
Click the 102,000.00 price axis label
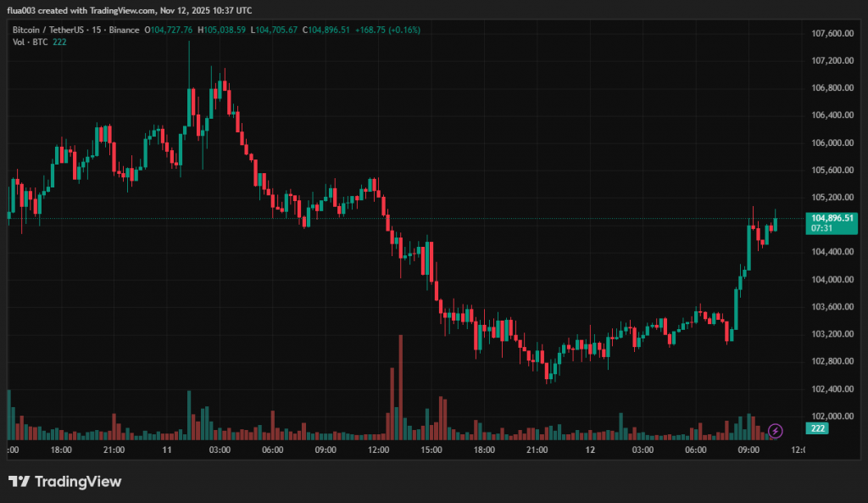[x=832, y=416]
